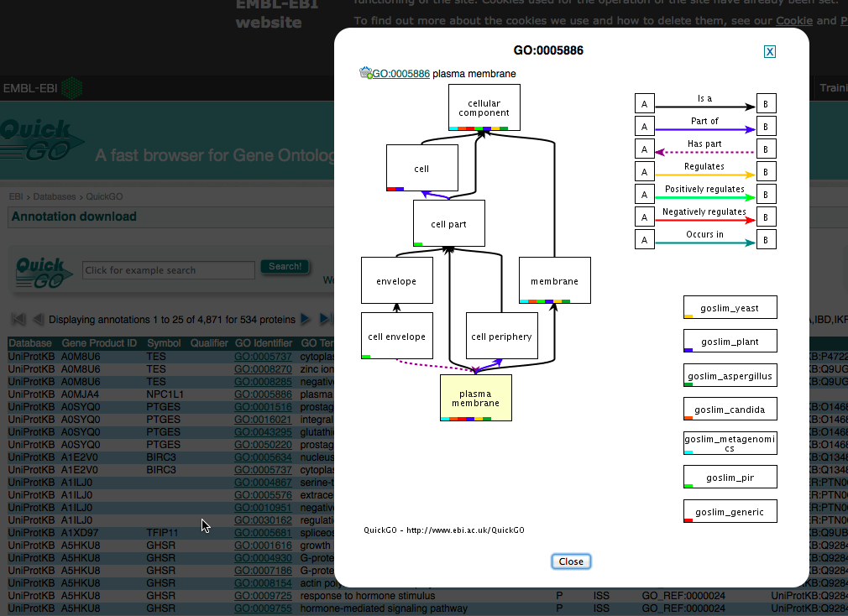Screen dimensions: 848x616
Task: Focus the example search input field
Action: coord(169,270)
